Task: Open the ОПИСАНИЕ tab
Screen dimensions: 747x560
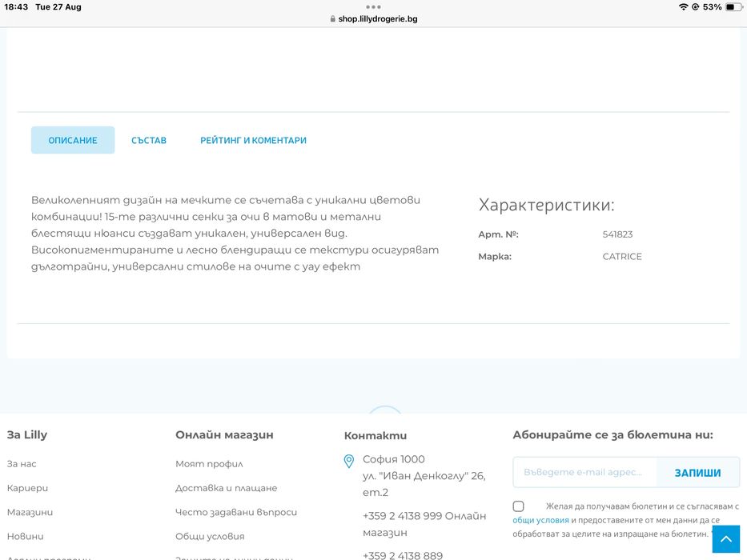Action: pos(73,140)
